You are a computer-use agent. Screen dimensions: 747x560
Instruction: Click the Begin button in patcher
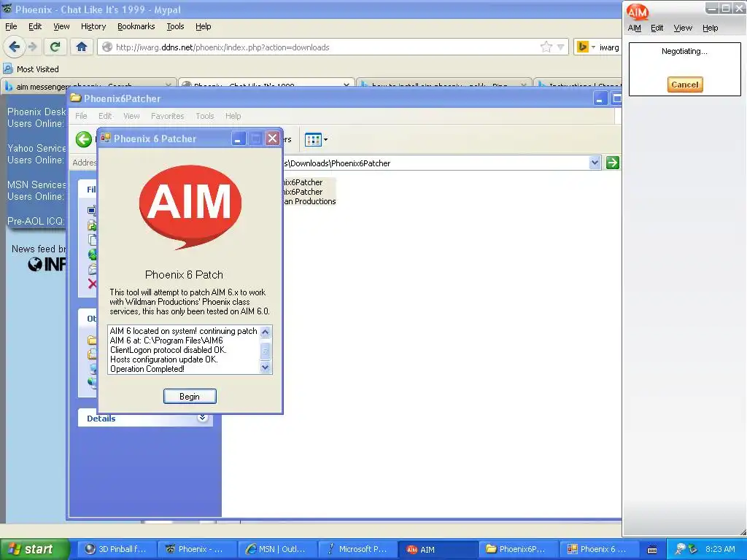point(190,396)
